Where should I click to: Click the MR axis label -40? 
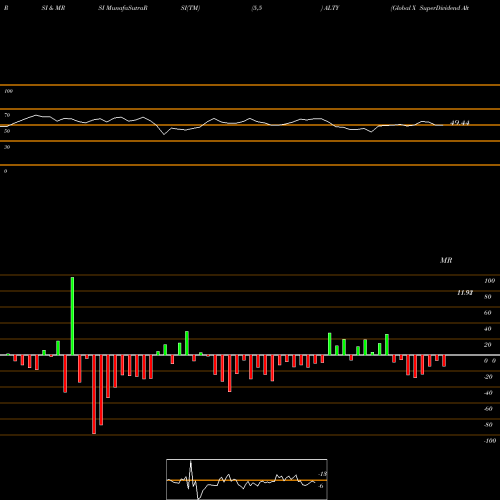(488, 393)
